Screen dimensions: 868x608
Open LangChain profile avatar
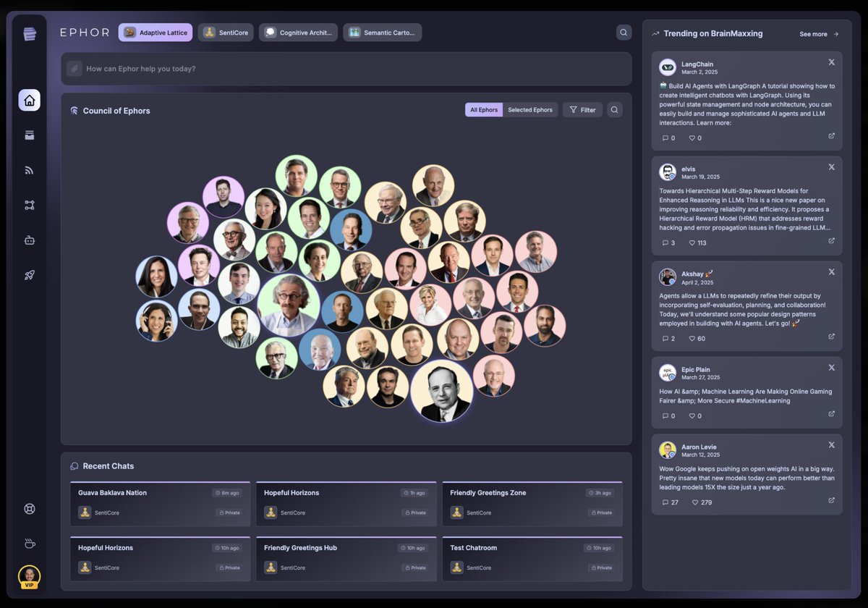(668, 67)
